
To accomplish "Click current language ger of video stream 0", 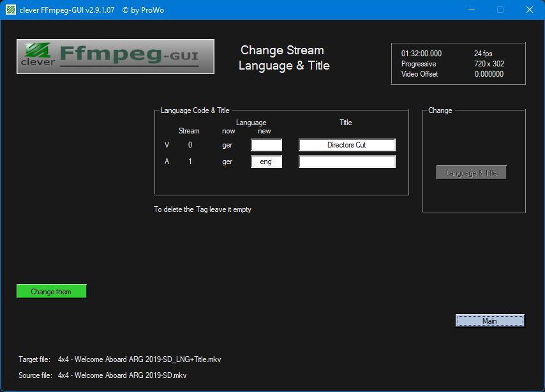I will [227, 145].
